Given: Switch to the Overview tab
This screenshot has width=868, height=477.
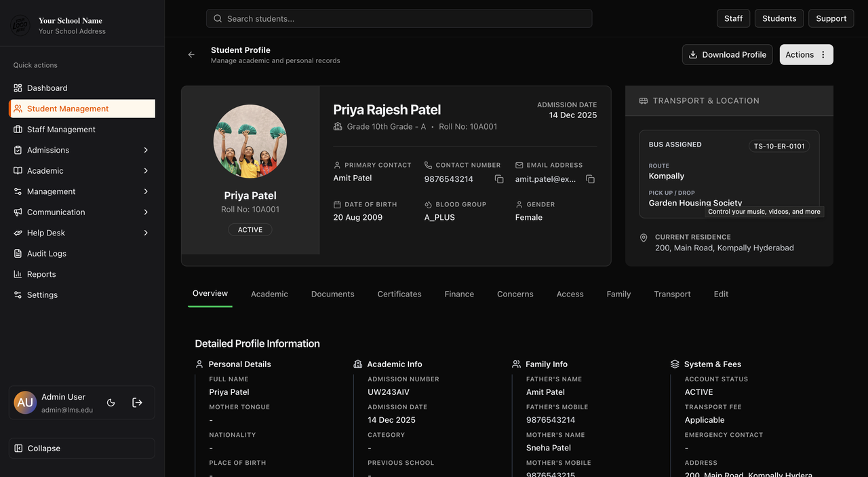Looking at the screenshot, I should click(210, 294).
